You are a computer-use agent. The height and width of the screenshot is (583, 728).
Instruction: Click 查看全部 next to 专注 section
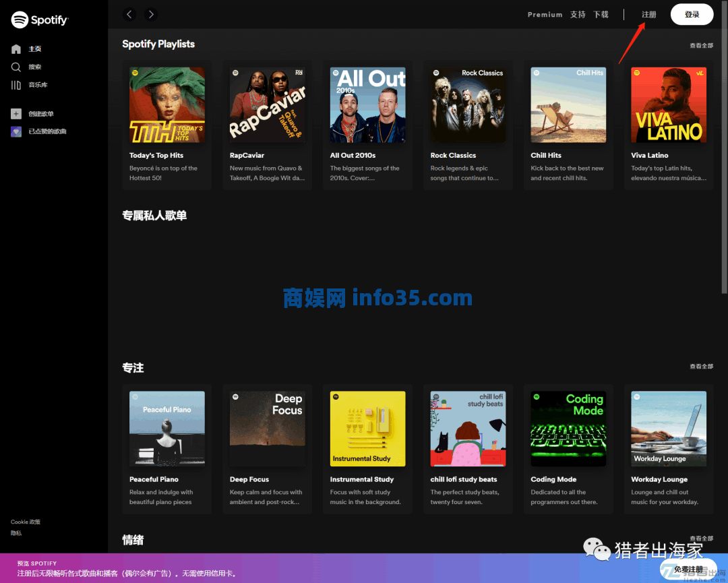click(701, 366)
